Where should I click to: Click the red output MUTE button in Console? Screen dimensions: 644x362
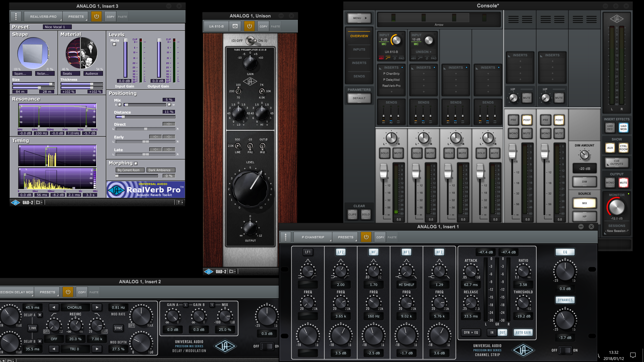[x=623, y=183]
